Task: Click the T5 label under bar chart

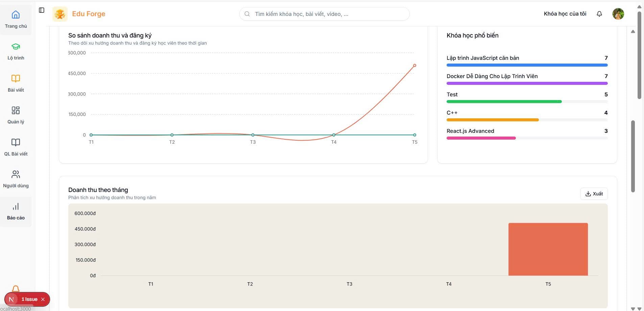Action: pyautogui.click(x=548, y=284)
